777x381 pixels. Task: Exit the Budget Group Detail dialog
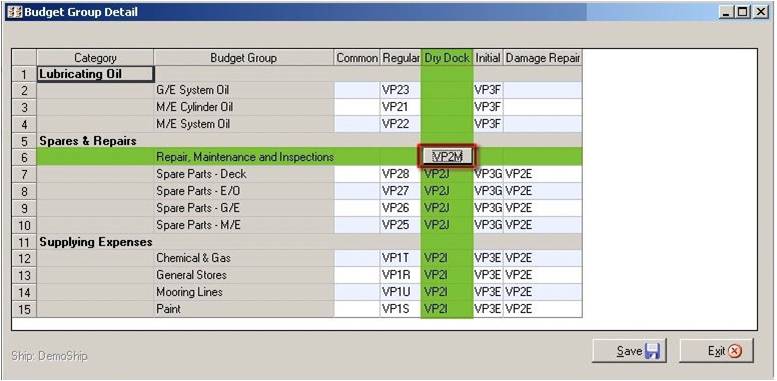click(x=716, y=351)
